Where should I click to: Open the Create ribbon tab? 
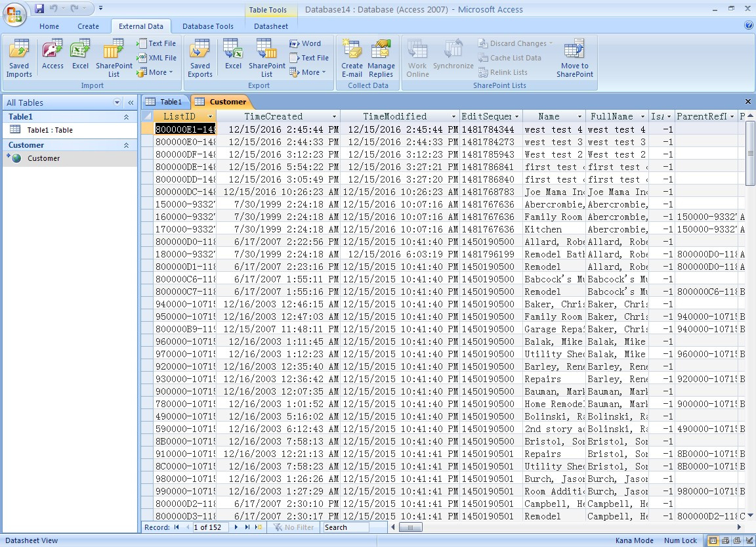pyautogui.click(x=88, y=26)
